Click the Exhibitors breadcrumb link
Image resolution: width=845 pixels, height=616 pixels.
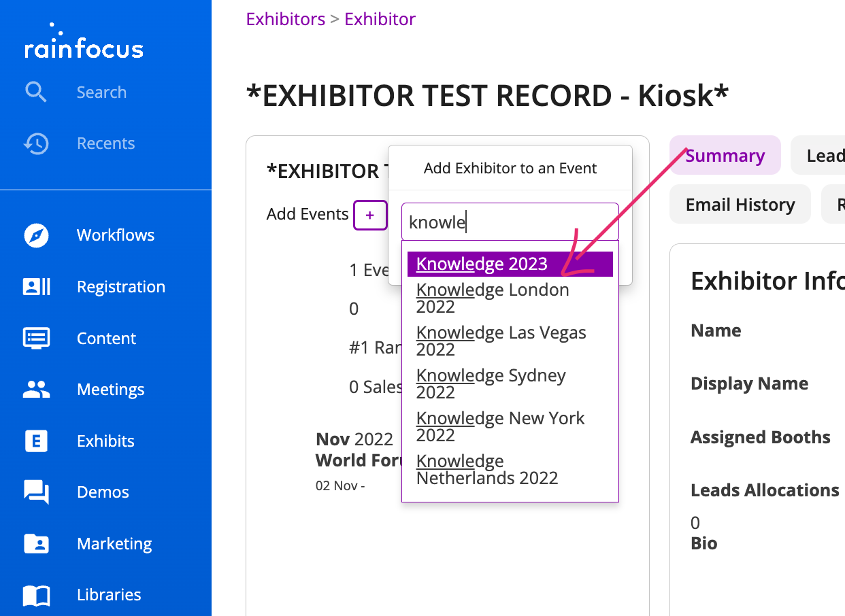[286, 19]
